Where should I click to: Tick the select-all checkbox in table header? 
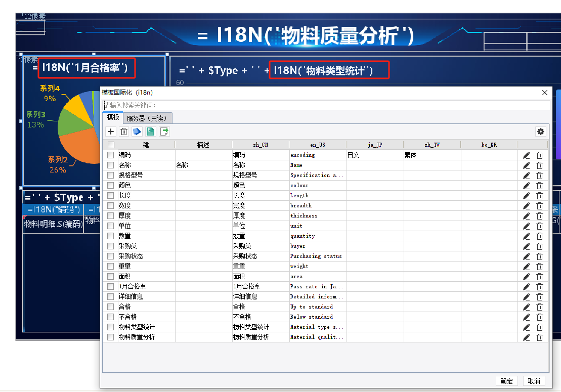tap(111, 145)
